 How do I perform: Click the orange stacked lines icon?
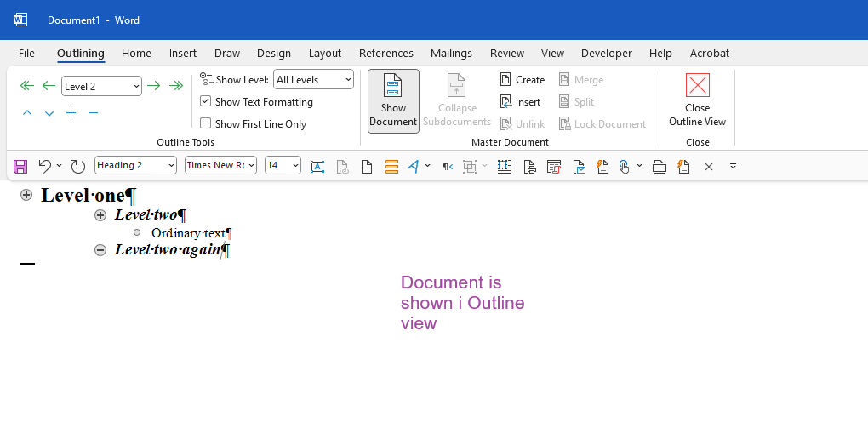[x=391, y=166]
